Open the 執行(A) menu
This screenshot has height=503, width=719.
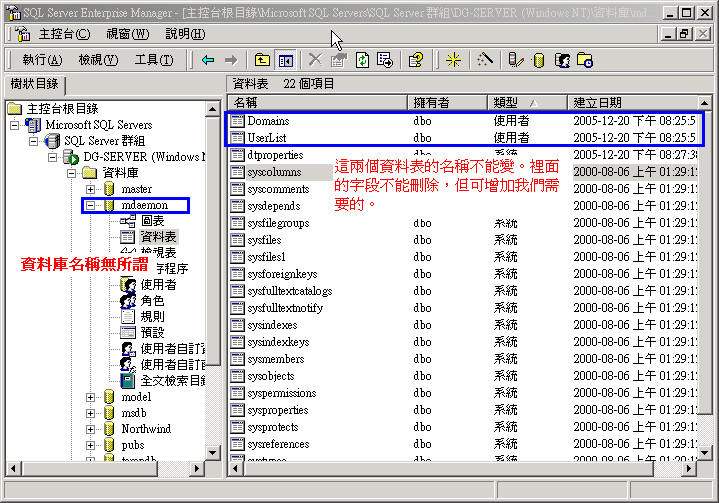coord(41,60)
